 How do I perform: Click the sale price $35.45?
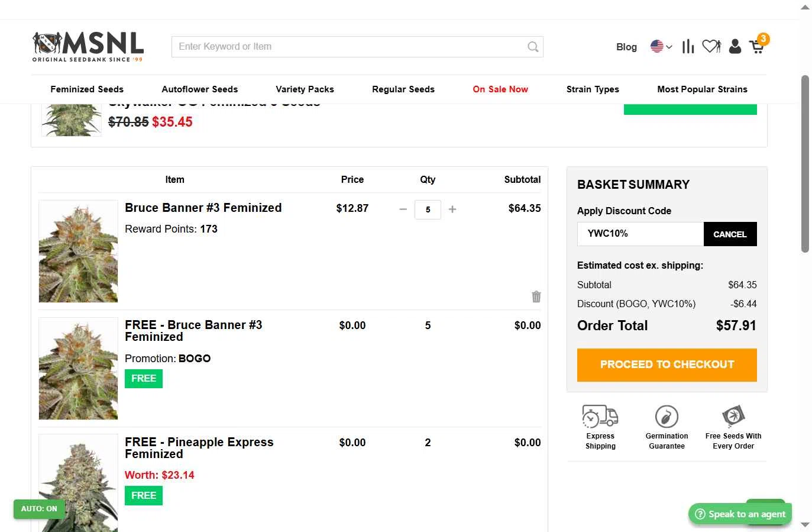[x=172, y=122]
